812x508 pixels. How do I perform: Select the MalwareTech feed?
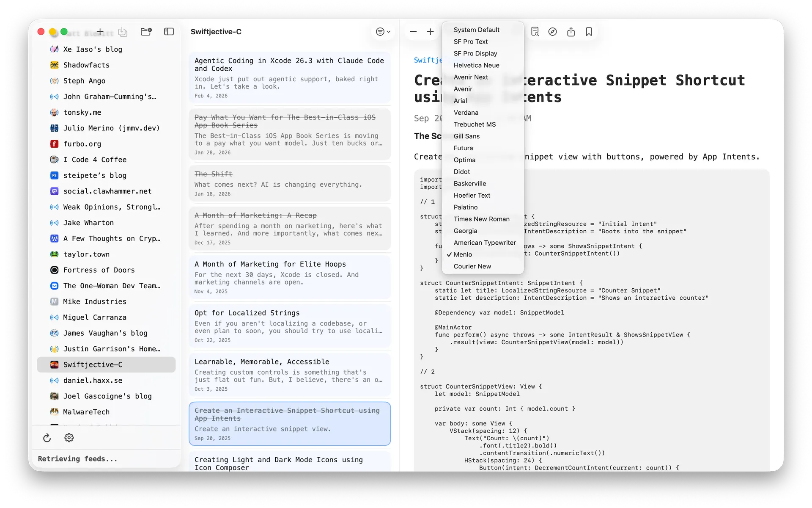[x=106, y=412]
